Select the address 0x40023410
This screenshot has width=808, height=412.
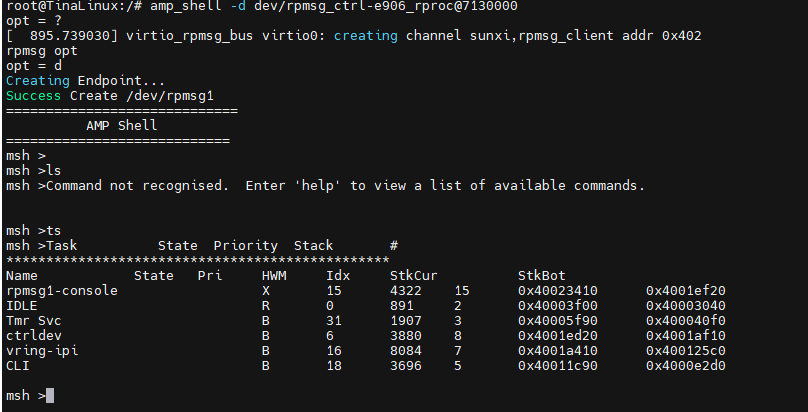(x=558, y=291)
